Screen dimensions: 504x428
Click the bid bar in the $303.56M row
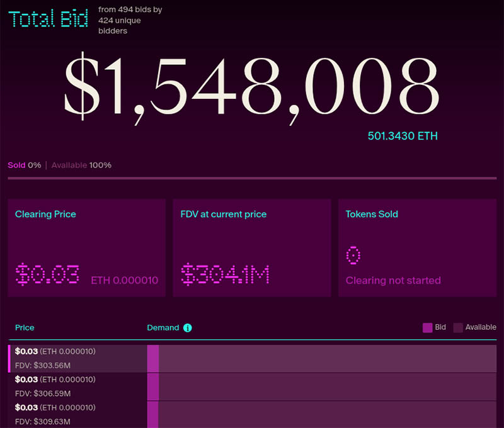[152, 358]
